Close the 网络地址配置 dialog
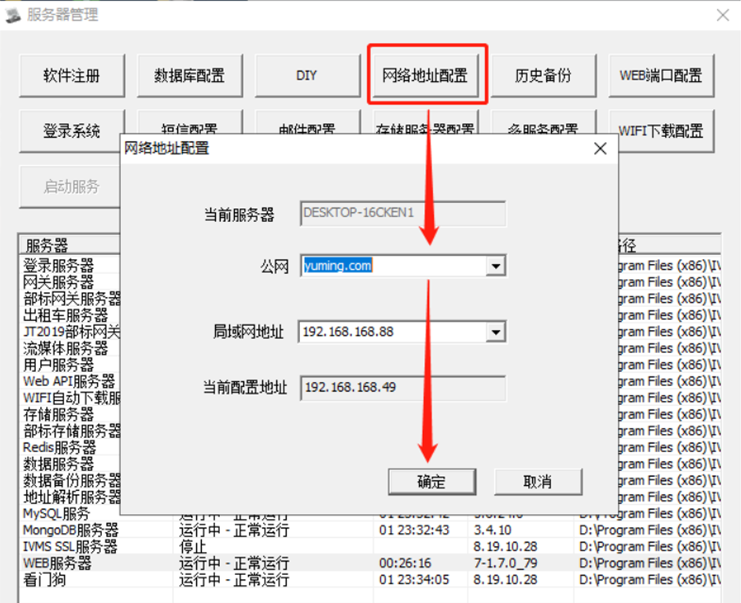This screenshot has height=603, width=741. click(600, 149)
